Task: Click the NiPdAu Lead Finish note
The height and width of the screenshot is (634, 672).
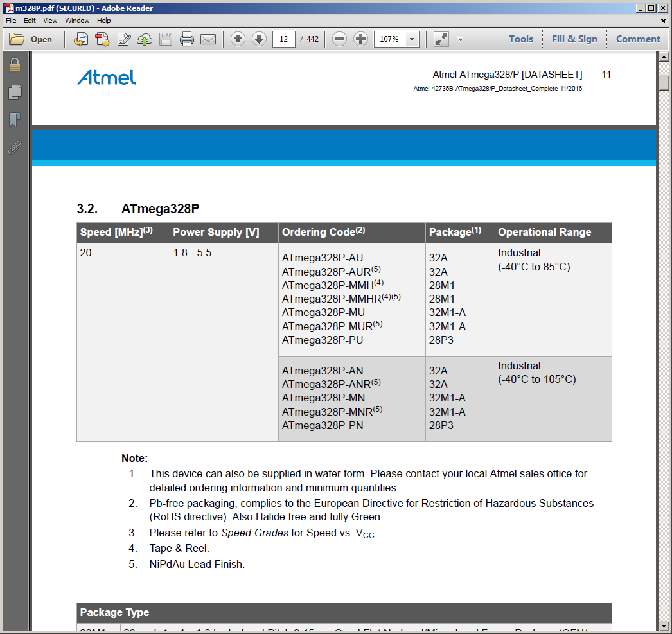Action: [x=197, y=564]
